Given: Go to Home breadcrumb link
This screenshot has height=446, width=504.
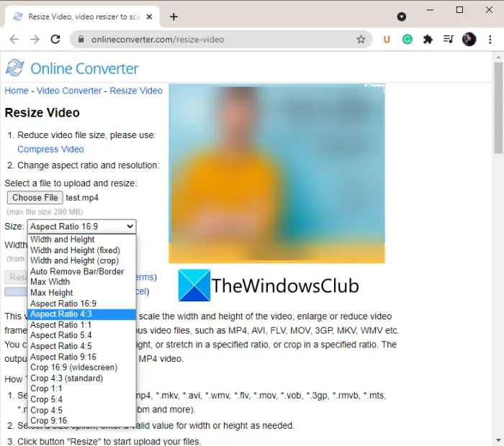Looking at the screenshot, I should (17, 91).
